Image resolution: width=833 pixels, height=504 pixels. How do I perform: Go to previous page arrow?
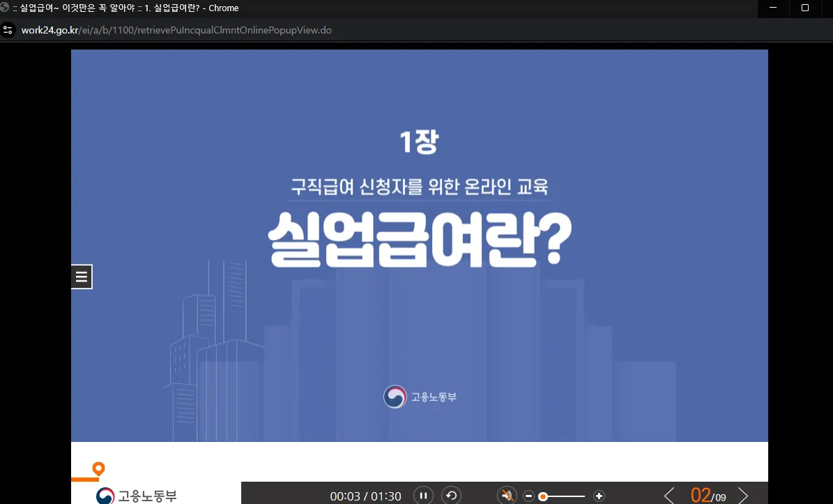tap(669, 496)
